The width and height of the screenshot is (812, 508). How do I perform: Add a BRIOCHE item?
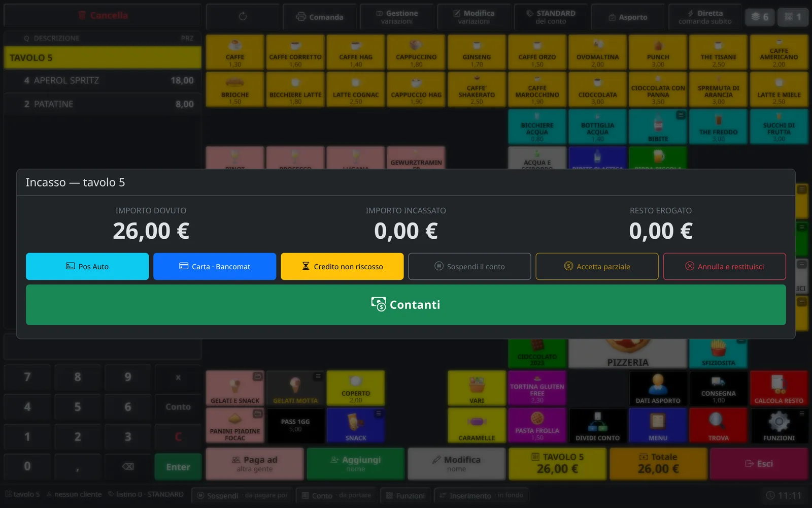[235, 89]
